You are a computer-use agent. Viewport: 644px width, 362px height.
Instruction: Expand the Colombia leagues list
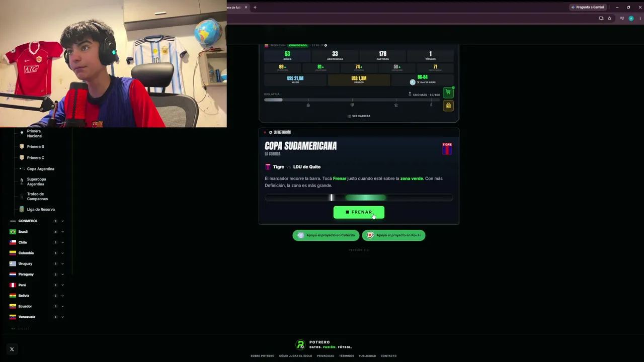(62, 253)
